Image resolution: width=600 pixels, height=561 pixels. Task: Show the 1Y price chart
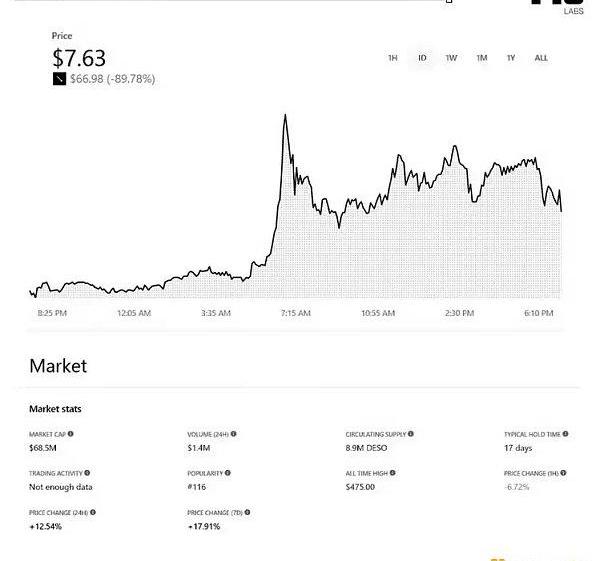click(511, 58)
